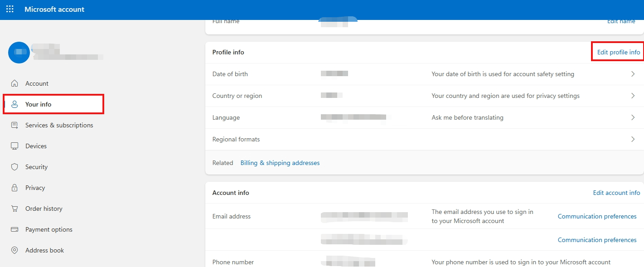Click the Profile info heading
The height and width of the screenshot is (267, 644).
tap(228, 52)
